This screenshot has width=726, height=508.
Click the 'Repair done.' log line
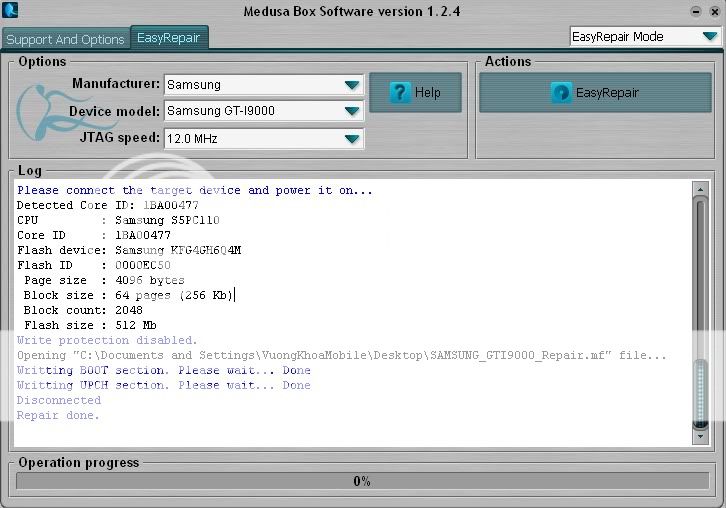click(x=58, y=415)
